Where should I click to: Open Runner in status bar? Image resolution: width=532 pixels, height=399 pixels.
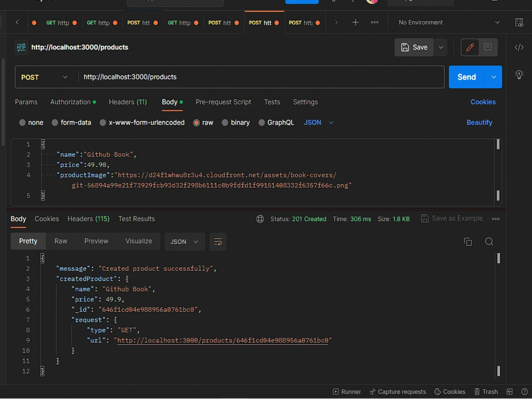347,392
